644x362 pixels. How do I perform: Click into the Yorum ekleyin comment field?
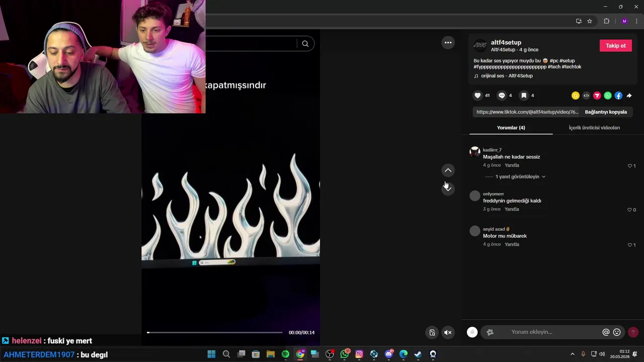point(532,332)
